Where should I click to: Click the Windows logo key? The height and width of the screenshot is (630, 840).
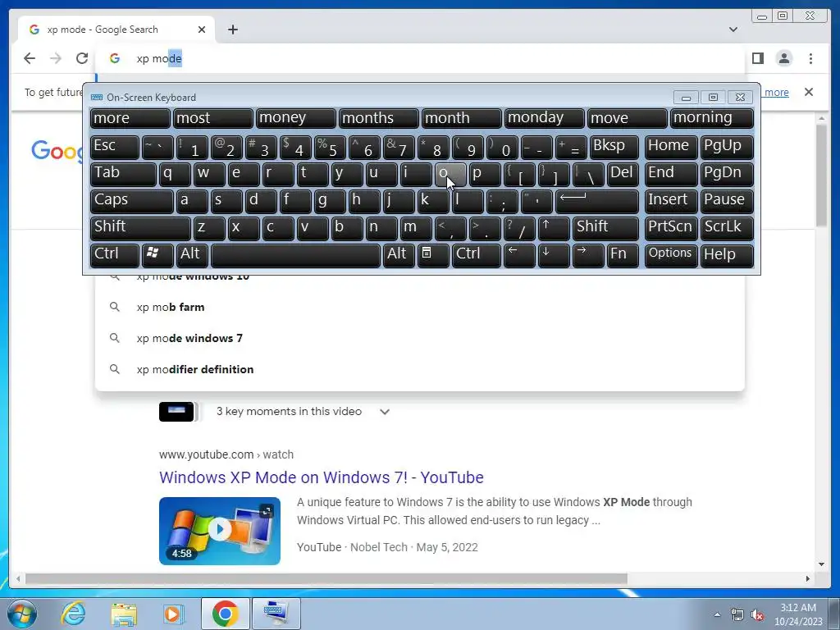click(x=157, y=256)
